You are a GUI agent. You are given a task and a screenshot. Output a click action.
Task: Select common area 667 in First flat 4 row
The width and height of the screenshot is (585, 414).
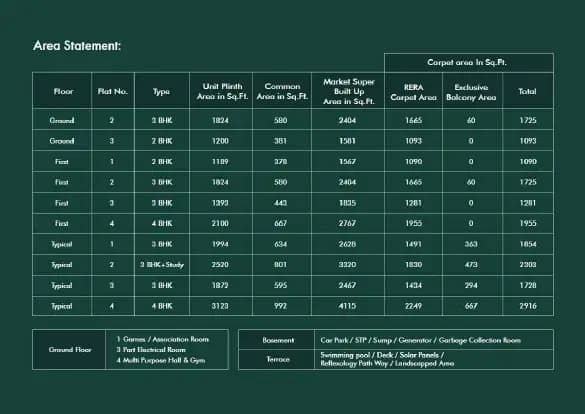[281, 223]
